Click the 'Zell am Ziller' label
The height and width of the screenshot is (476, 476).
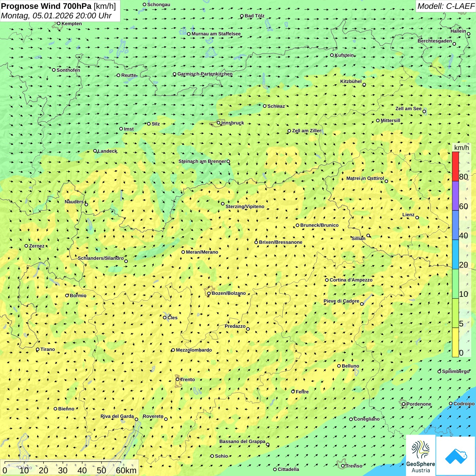tap(306, 131)
